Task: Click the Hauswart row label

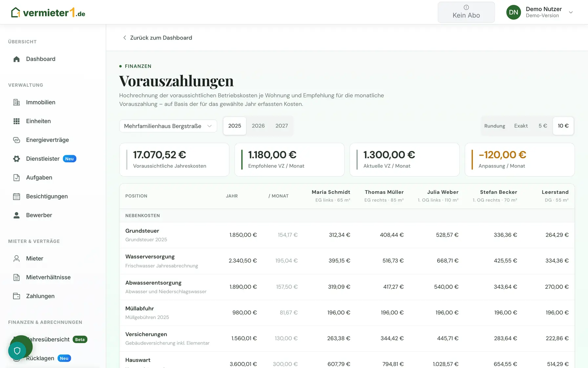Action: tap(138, 360)
